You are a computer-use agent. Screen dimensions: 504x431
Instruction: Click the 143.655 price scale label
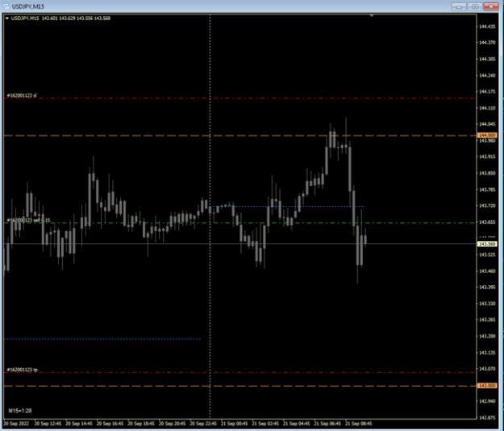487,222
